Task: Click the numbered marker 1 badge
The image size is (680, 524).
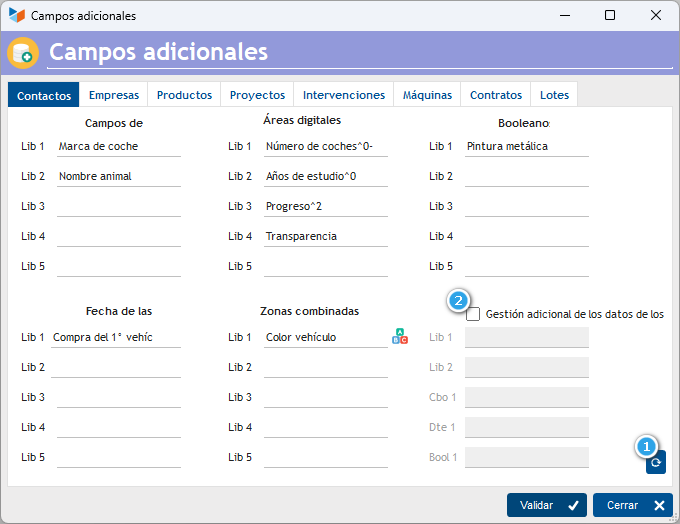Action: coord(646,446)
